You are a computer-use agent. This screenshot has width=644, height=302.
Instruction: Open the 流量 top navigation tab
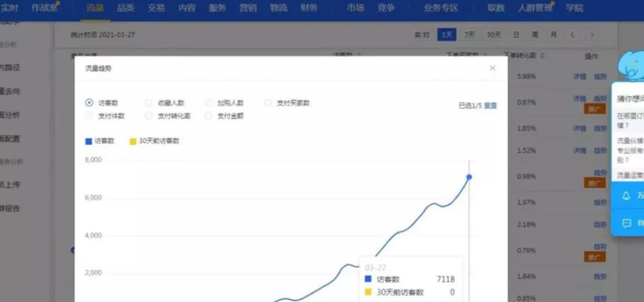(95, 8)
